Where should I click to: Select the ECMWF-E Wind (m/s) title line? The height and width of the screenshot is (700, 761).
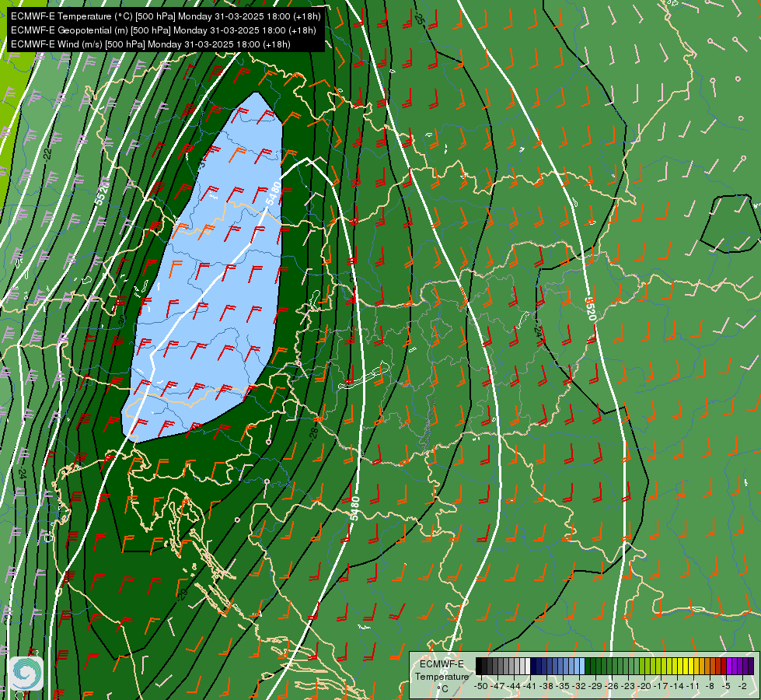coord(151,44)
